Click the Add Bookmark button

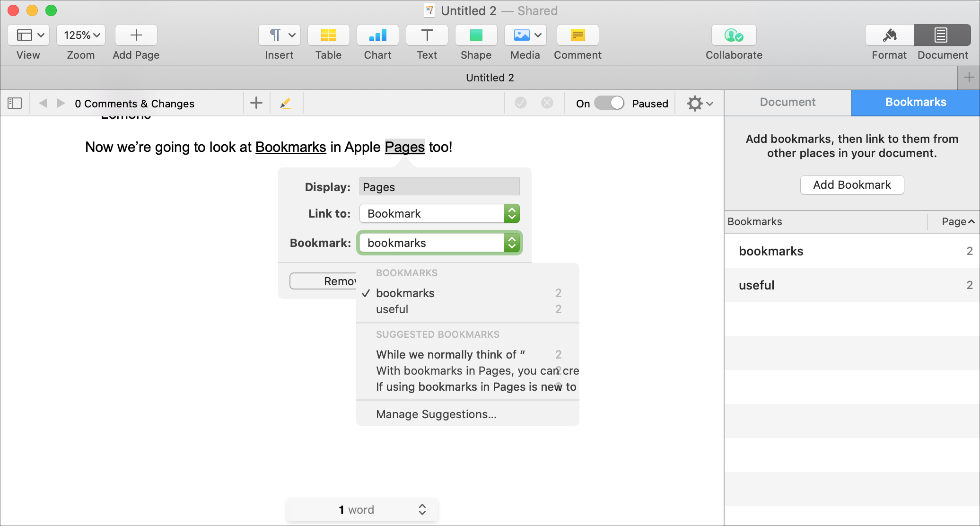point(852,185)
